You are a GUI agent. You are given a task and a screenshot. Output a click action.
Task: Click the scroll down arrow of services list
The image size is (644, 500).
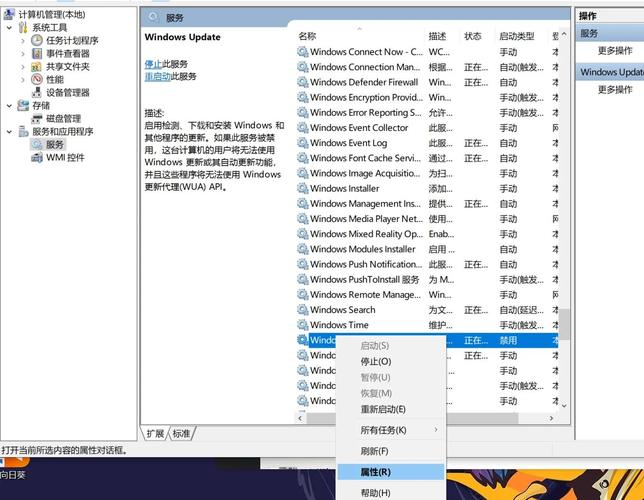[564, 406]
